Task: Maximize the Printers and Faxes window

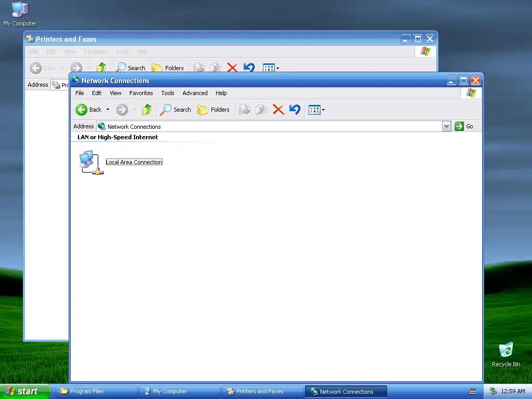Action: [x=418, y=39]
